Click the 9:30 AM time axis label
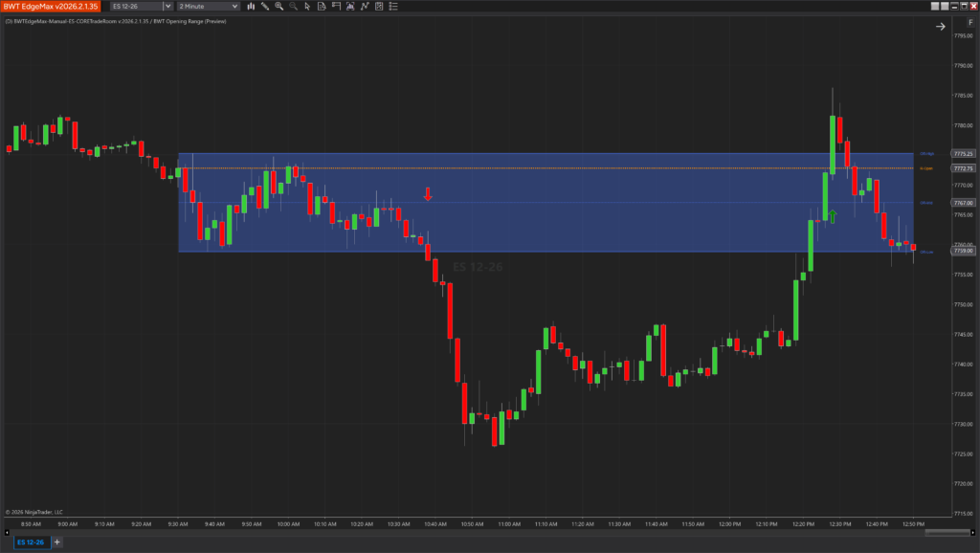The image size is (980, 553). (x=177, y=524)
